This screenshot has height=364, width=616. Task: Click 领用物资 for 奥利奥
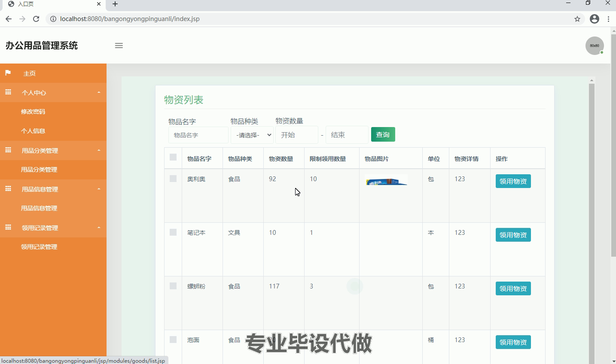[x=513, y=181]
